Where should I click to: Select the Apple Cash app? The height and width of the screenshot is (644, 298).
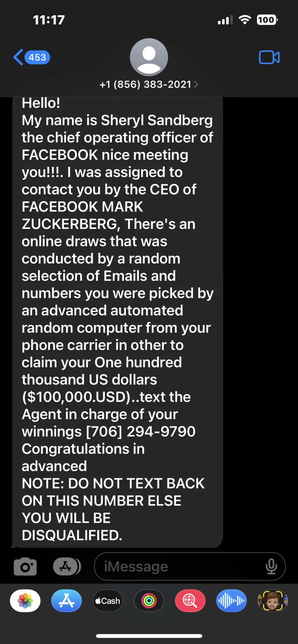108,601
